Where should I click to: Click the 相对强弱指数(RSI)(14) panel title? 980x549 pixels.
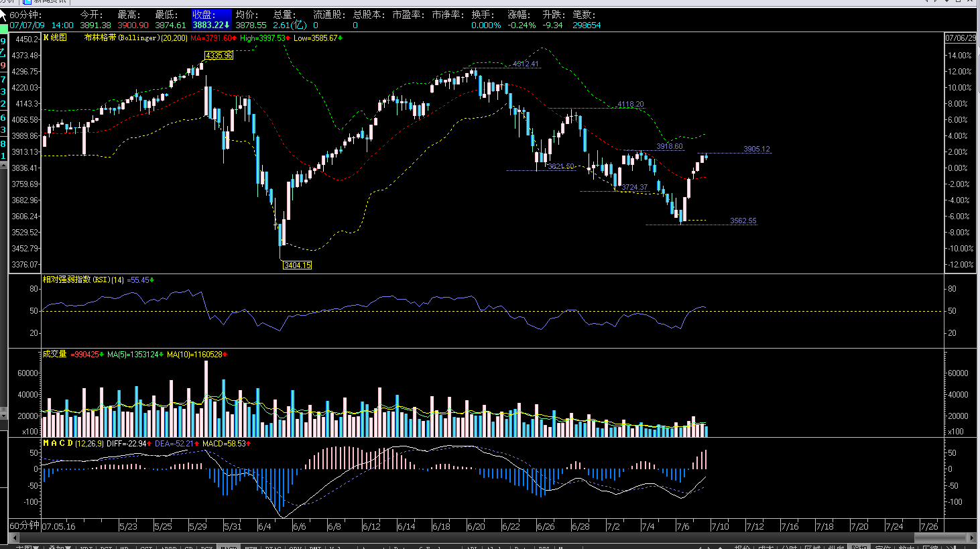(83, 280)
